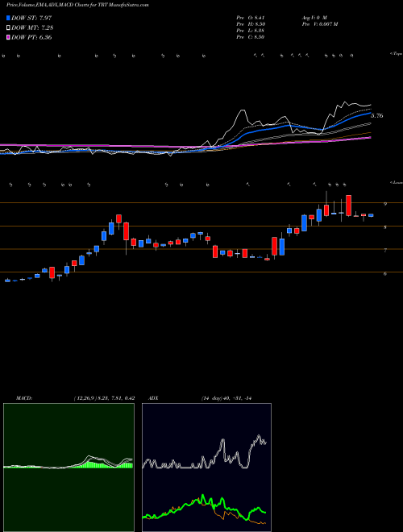Select the 'DOW ST: 7.97' label
403x532 pixels.
pyautogui.click(x=31, y=18)
